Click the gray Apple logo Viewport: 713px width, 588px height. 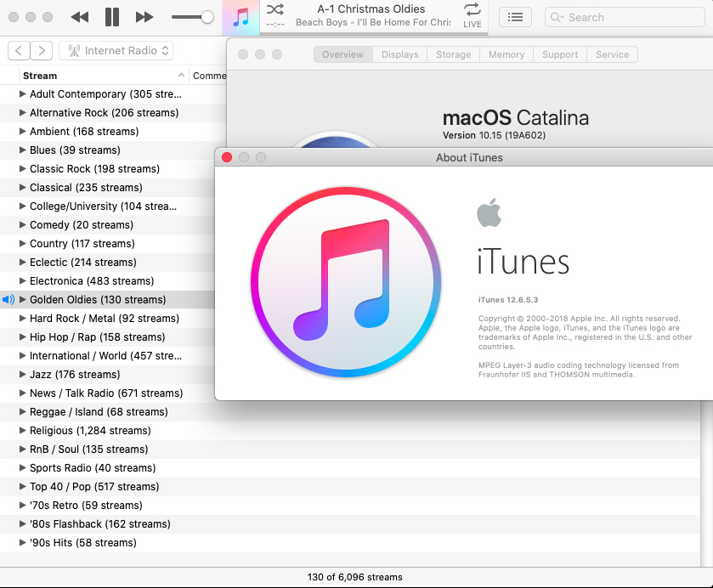tap(489, 212)
